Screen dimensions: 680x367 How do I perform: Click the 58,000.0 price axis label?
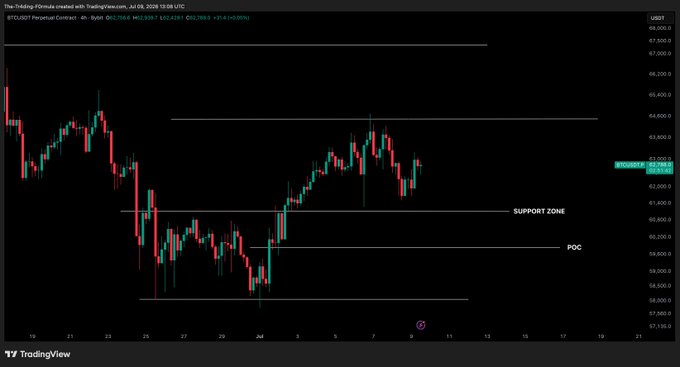pos(660,300)
